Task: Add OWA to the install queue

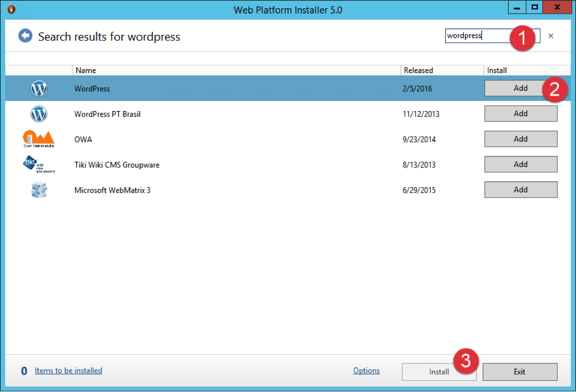Action: pos(520,139)
